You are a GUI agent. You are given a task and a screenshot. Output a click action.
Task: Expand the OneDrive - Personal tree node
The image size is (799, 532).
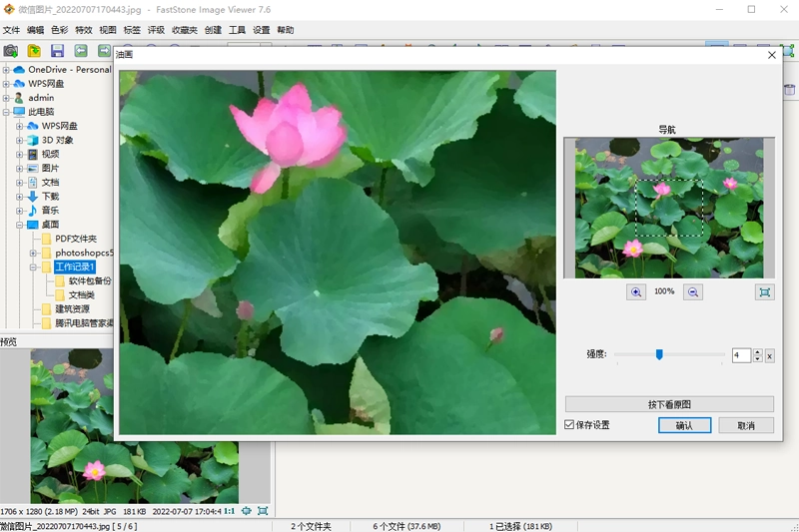pyautogui.click(x=6, y=70)
